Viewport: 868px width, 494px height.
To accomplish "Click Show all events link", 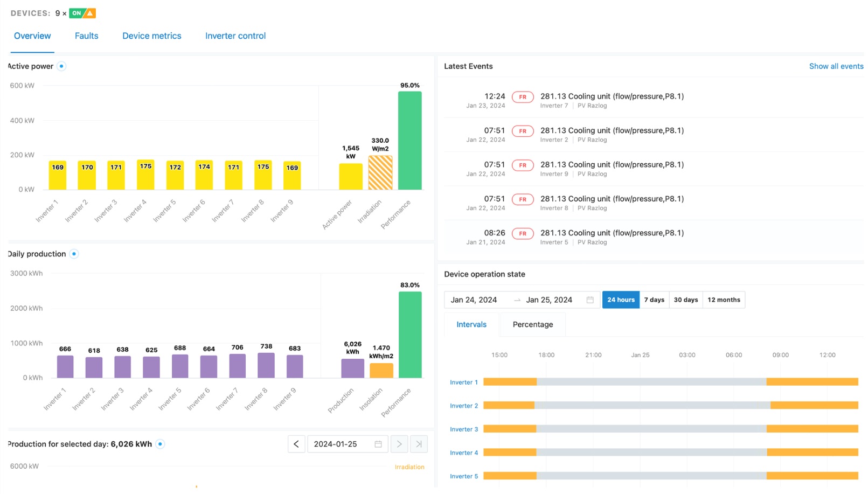I will tap(836, 66).
